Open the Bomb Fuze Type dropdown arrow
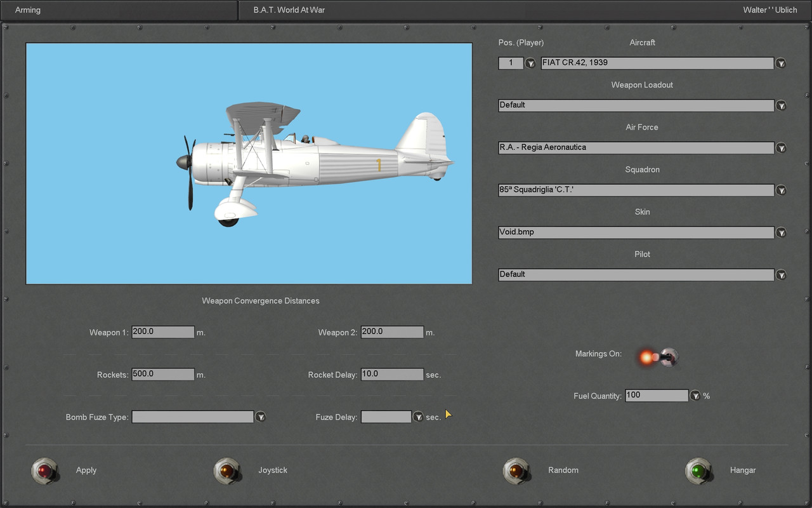The image size is (812, 508). click(260, 417)
